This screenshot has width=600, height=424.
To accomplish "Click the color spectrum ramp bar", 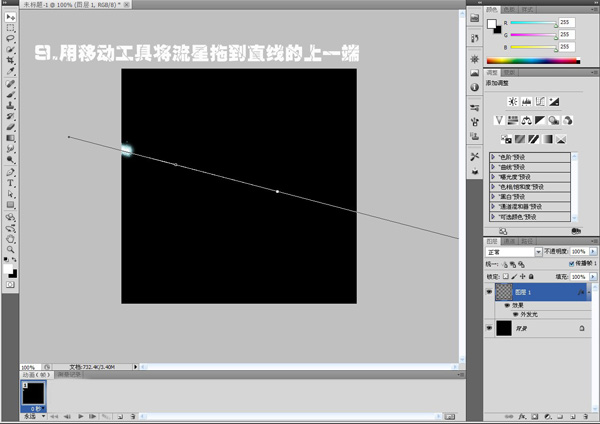I will [x=532, y=62].
